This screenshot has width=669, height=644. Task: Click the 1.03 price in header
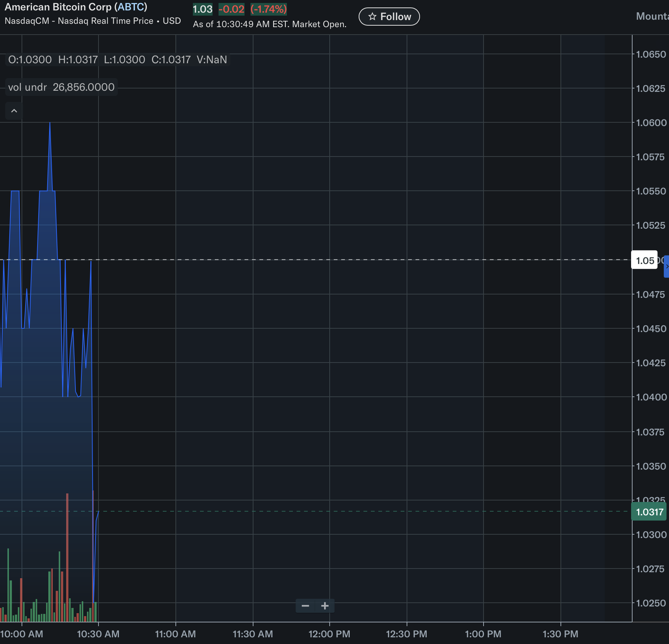pos(203,9)
